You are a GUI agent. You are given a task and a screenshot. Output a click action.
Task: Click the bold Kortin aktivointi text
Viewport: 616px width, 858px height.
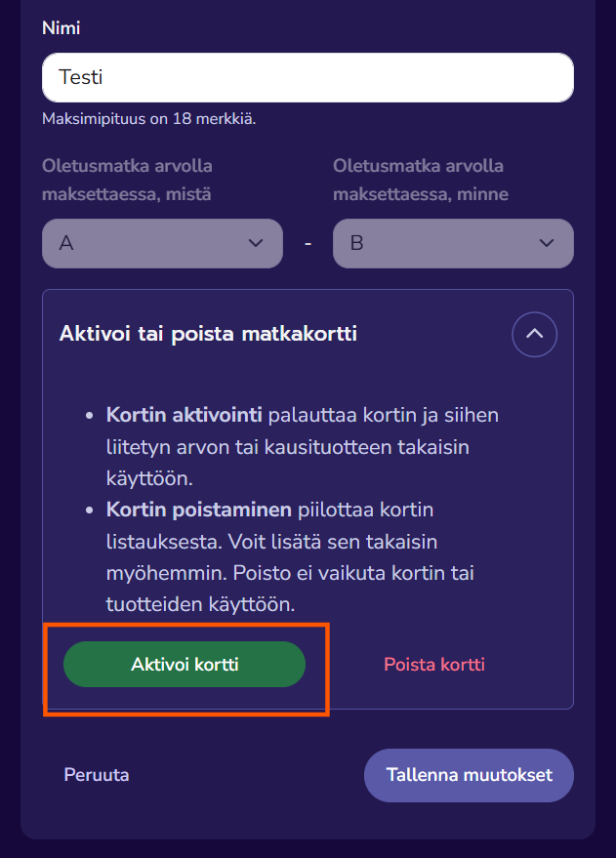(x=184, y=415)
